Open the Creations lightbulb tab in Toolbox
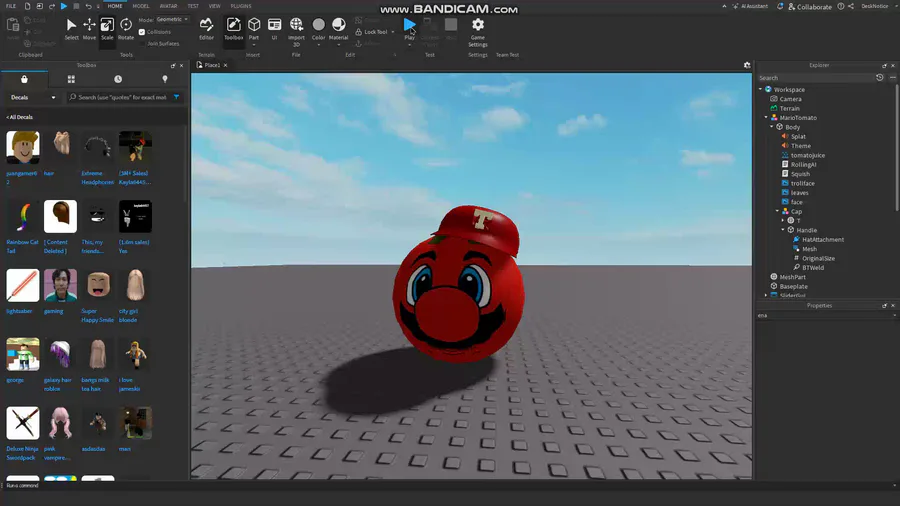900x506 pixels. pos(165,79)
